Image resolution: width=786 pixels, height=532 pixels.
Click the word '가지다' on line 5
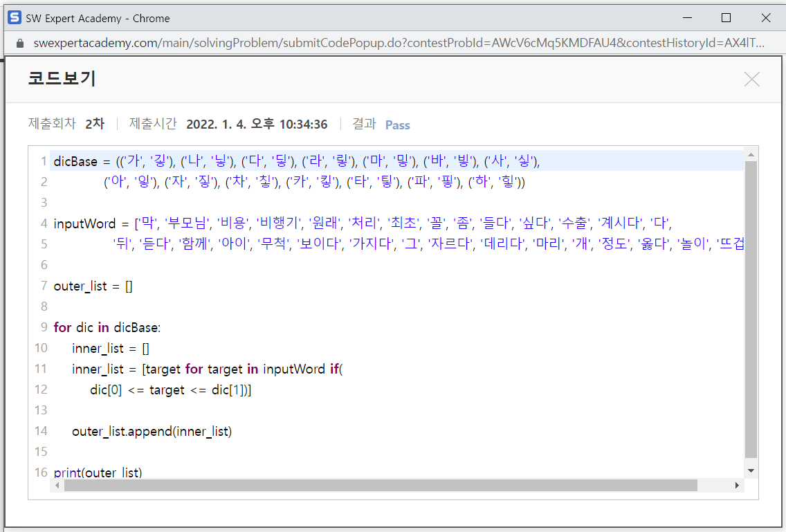372,244
